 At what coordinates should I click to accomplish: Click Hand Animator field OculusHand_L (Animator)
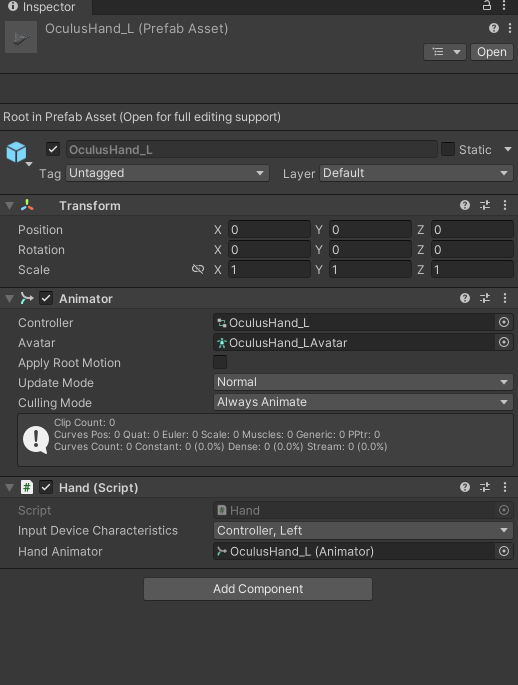point(354,551)
